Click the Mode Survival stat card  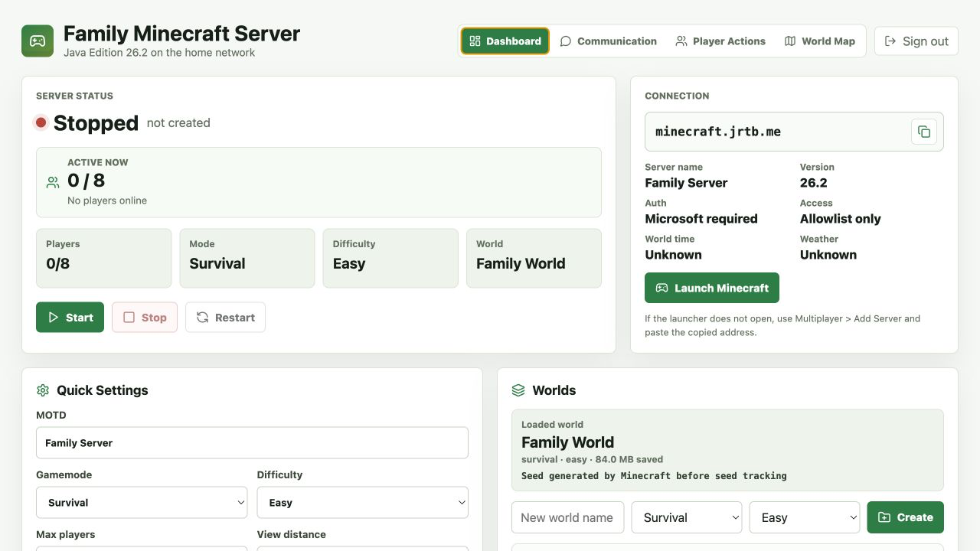(x=247, y=258)
